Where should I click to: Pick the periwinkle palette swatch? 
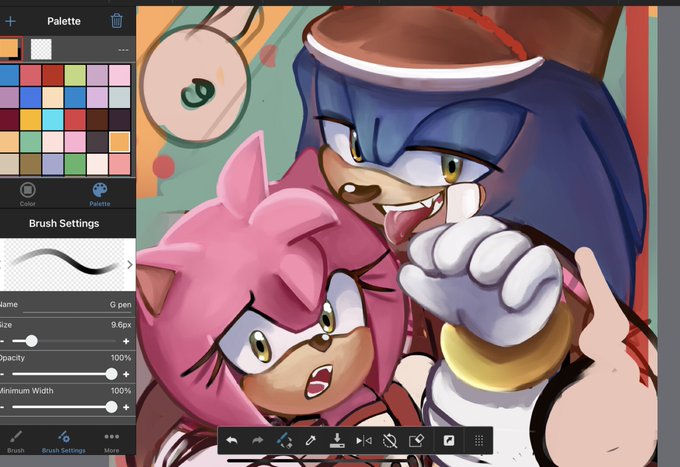click(53, 165)
